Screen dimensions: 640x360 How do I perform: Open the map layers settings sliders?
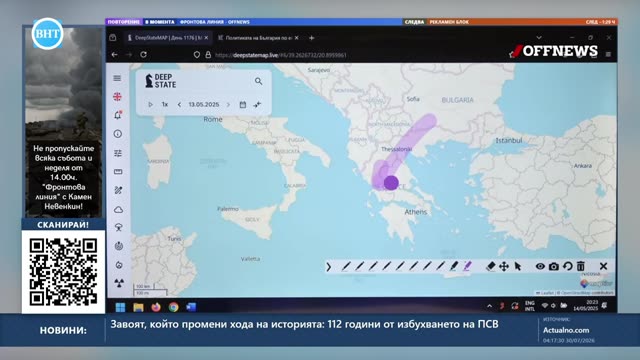(x=118, y=153)
